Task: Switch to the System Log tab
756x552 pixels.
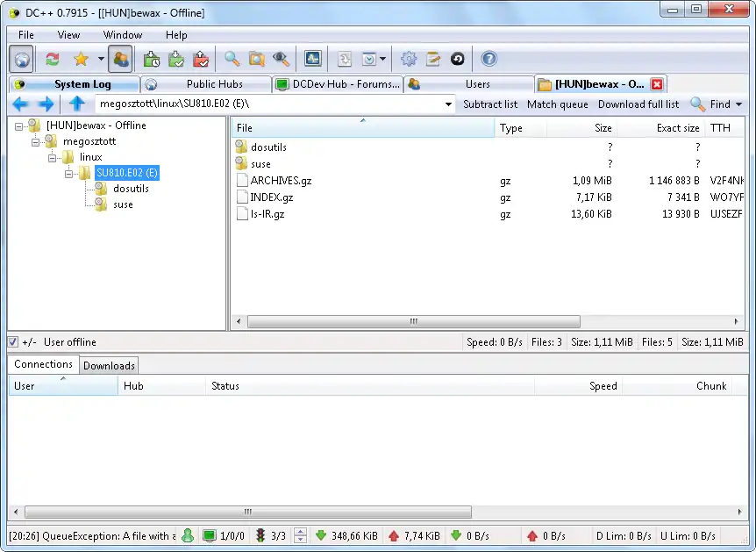Action: tap(75, 84)
